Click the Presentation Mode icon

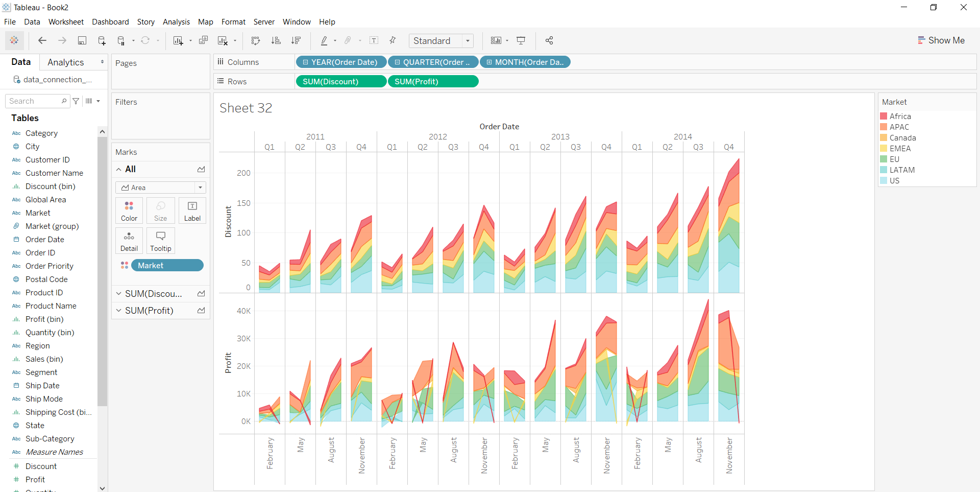[521, 40]
